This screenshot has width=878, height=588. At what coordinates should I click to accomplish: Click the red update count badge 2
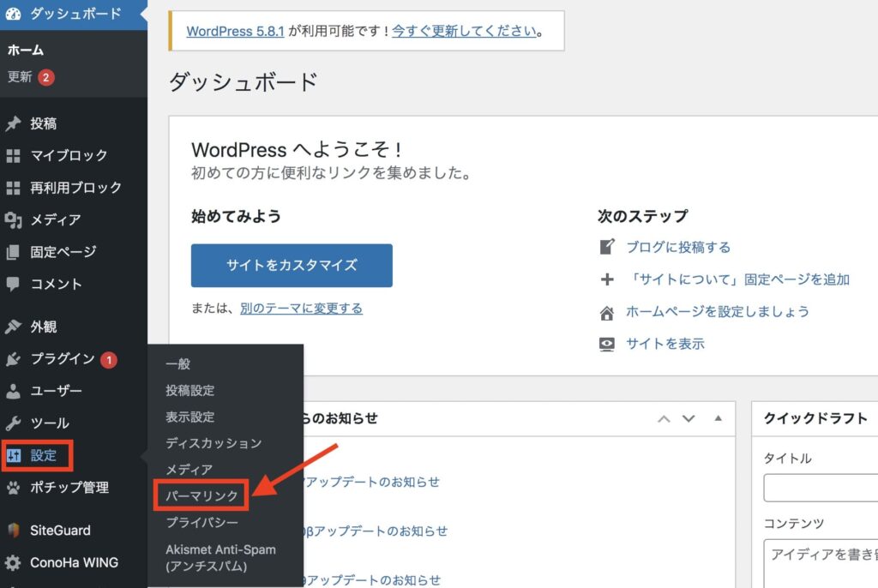coord(46,77)
